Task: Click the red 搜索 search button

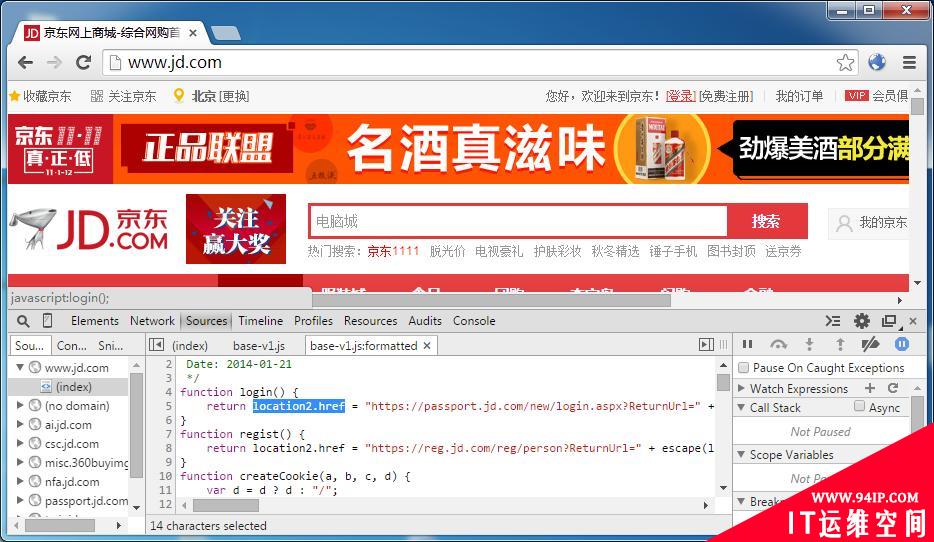Action: (x=767, y=222)
